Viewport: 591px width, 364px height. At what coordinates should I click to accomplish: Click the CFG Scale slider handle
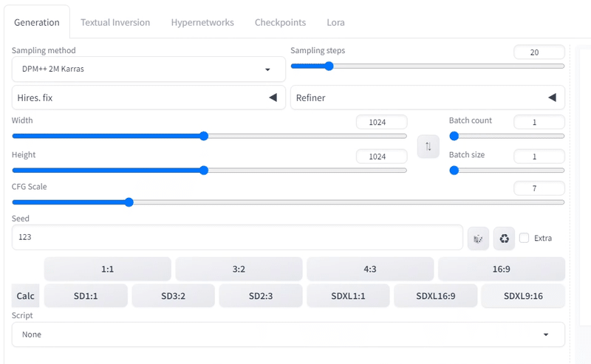click(129, 202)
